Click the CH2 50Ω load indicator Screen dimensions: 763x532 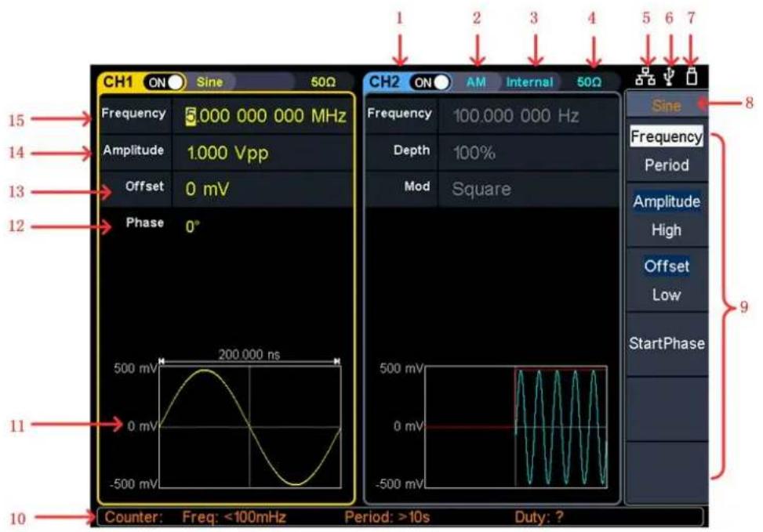click(589, 82)
